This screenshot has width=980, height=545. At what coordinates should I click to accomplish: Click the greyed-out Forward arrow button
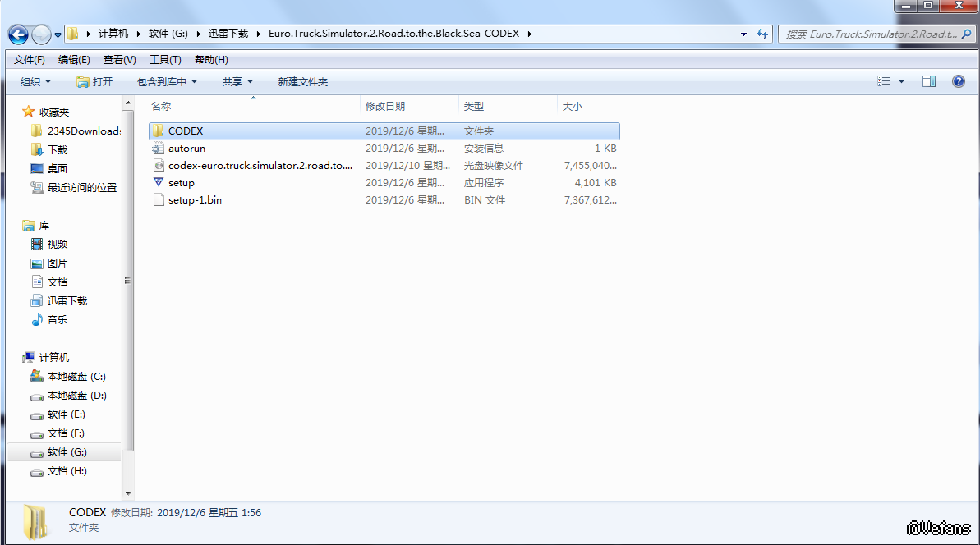41,34
